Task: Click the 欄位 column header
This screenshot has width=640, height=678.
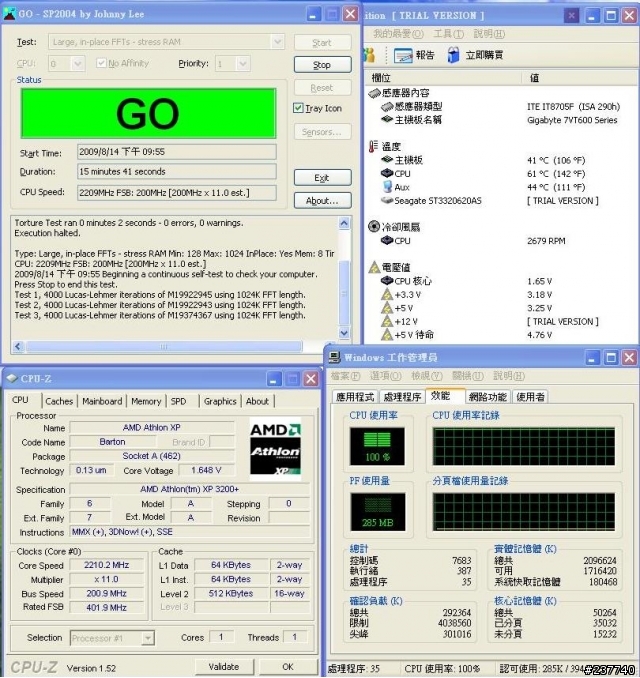Action: coord(443,78)
